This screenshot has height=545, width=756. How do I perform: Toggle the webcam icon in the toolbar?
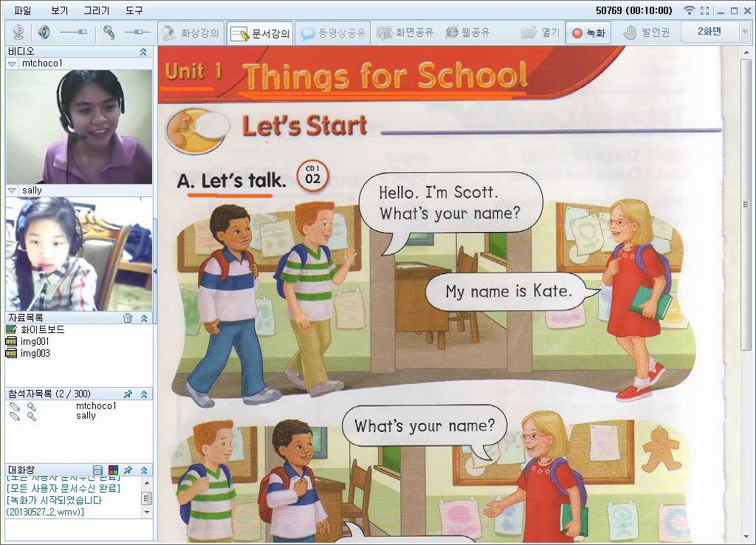[x=18, y=32]
